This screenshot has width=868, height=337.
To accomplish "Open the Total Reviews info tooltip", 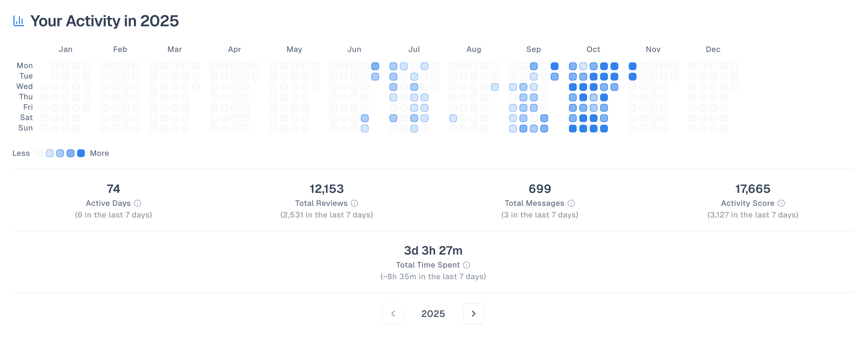I will coord(354,203).
